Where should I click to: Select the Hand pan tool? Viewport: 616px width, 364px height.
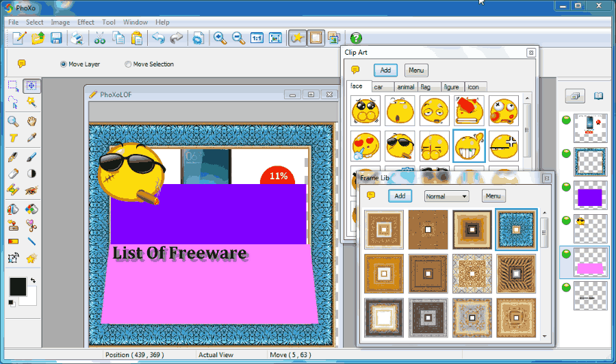(x=31, y=121)
